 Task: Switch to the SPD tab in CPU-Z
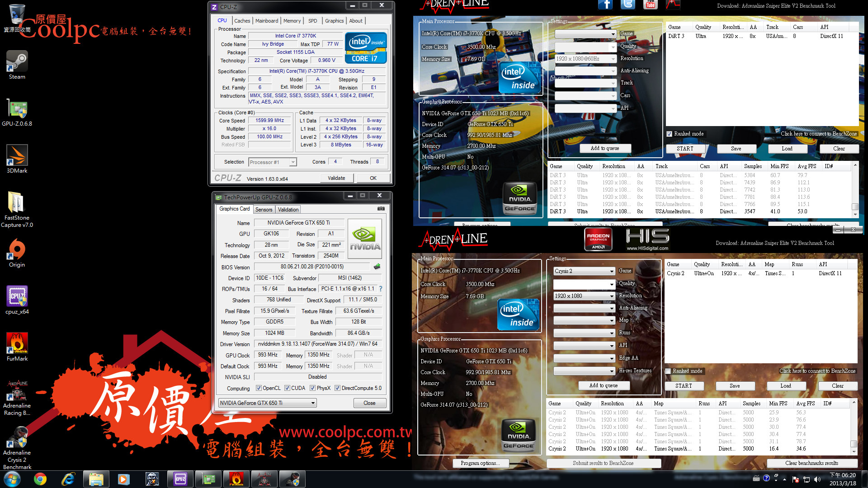[x=312, y=21]
